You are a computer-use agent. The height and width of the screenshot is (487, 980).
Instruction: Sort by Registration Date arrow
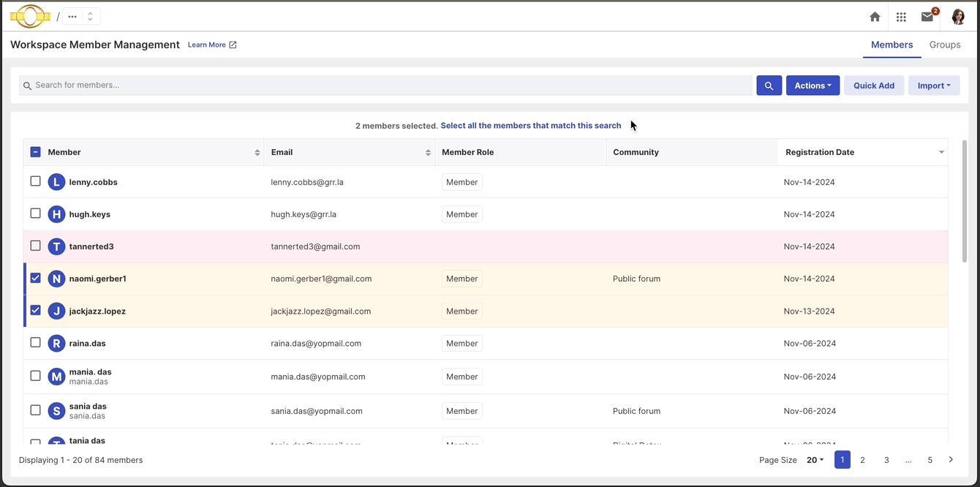point(941,153)
